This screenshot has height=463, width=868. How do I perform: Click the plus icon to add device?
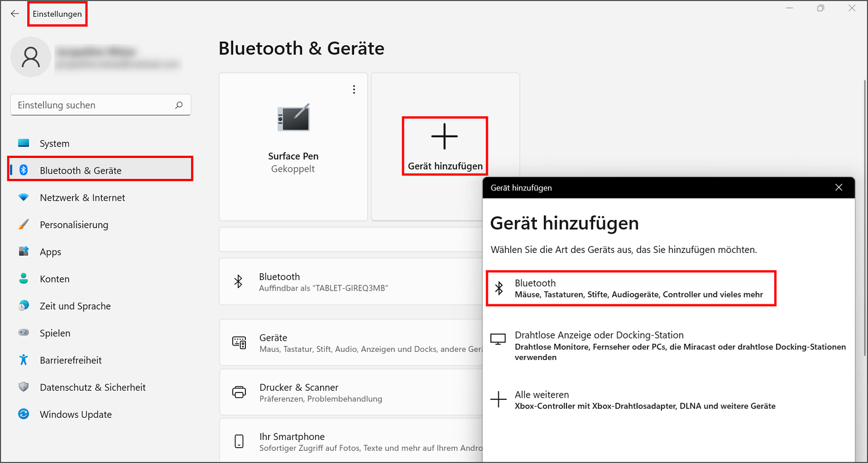(444, 137)
